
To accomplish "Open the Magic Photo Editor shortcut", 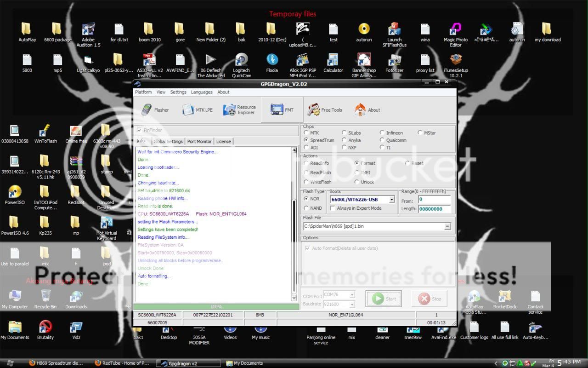I will (456, 35).
